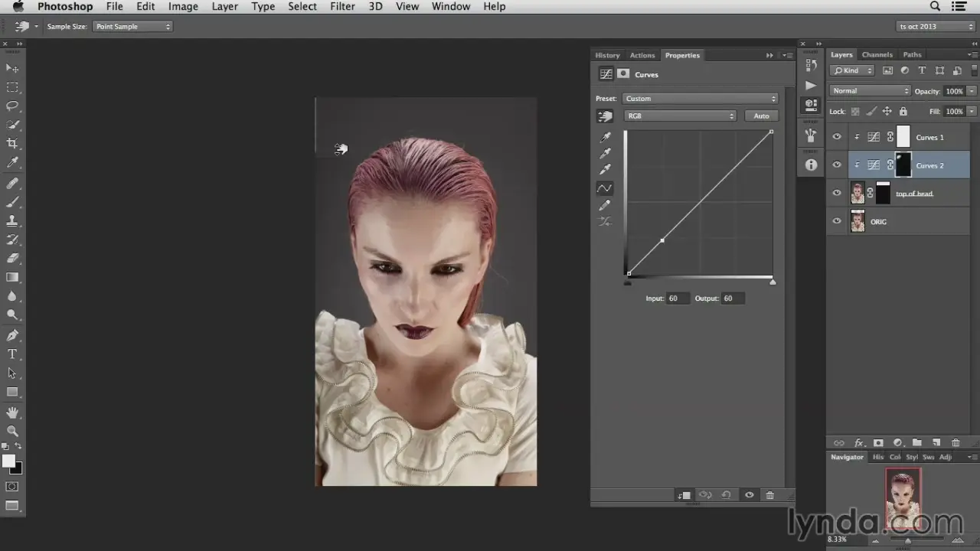980x551 pixels.
Task: Select the Lasso tool
Action: [x=12, y=106]
